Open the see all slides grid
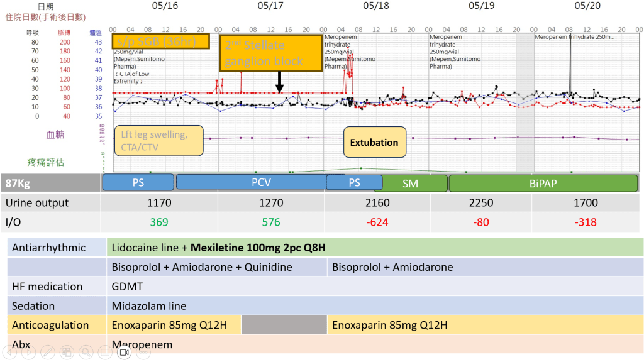This screenshot has height=362, width=644. coord(66,353)
